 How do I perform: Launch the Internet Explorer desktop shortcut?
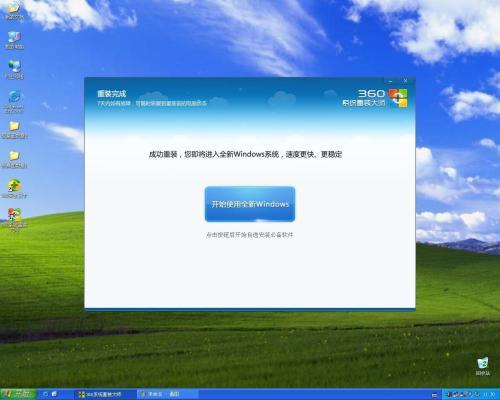(x=14, y=101)
